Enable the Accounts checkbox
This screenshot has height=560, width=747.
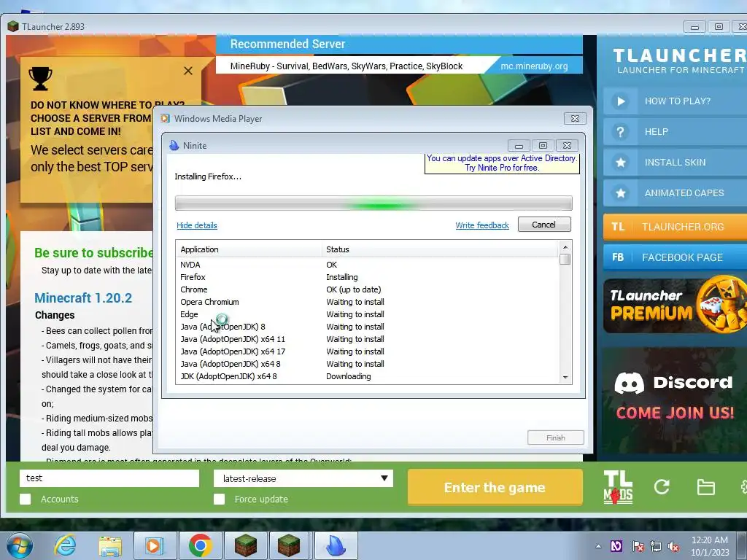26,499
